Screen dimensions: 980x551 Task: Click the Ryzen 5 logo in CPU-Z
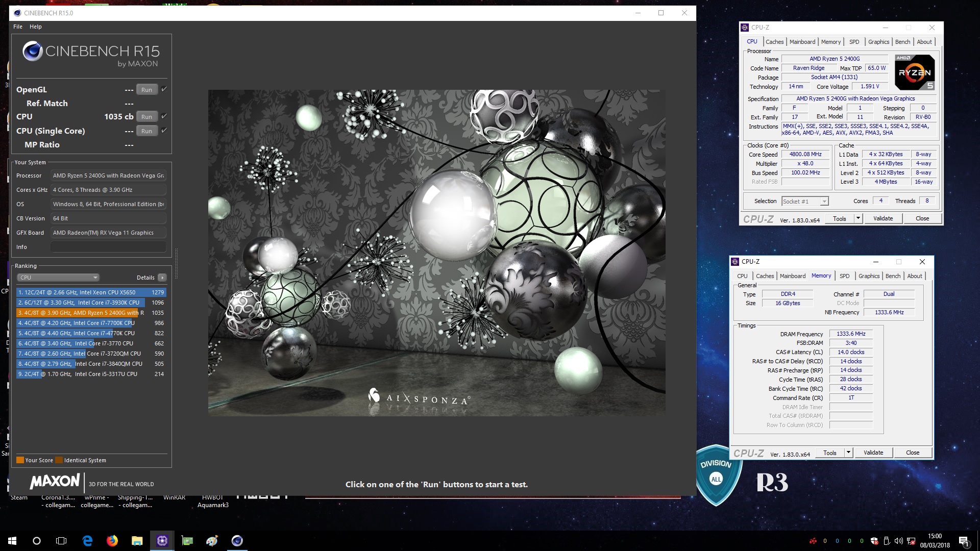[x=915, y=72]
